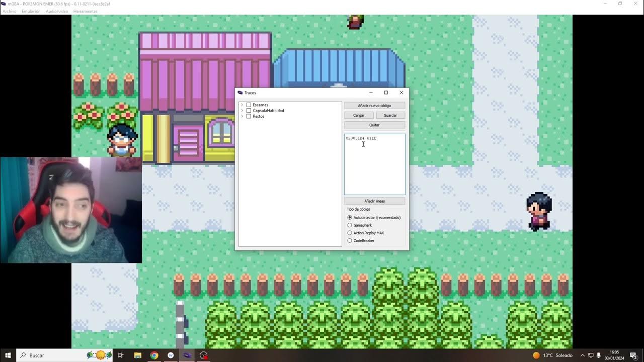Open the Audio/video menu

click(x=57, y=11)
